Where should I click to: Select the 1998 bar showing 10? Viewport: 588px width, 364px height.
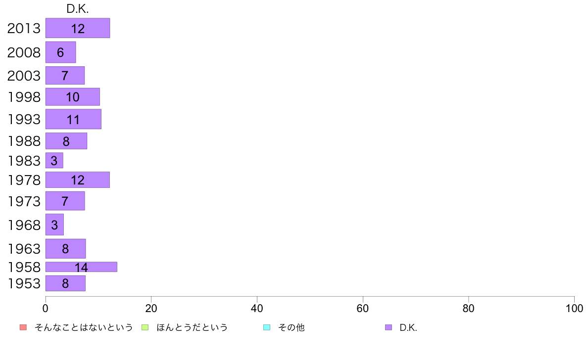tap(73, 97)
